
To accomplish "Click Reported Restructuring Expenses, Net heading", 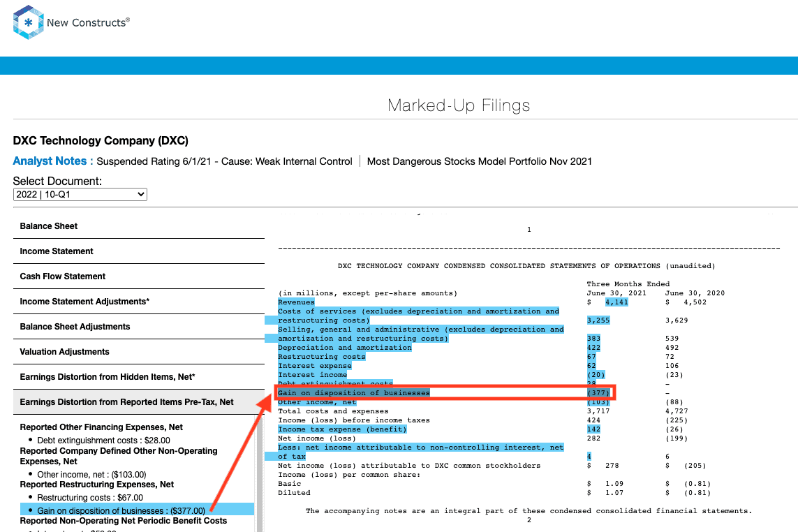I will click(97, 485).
